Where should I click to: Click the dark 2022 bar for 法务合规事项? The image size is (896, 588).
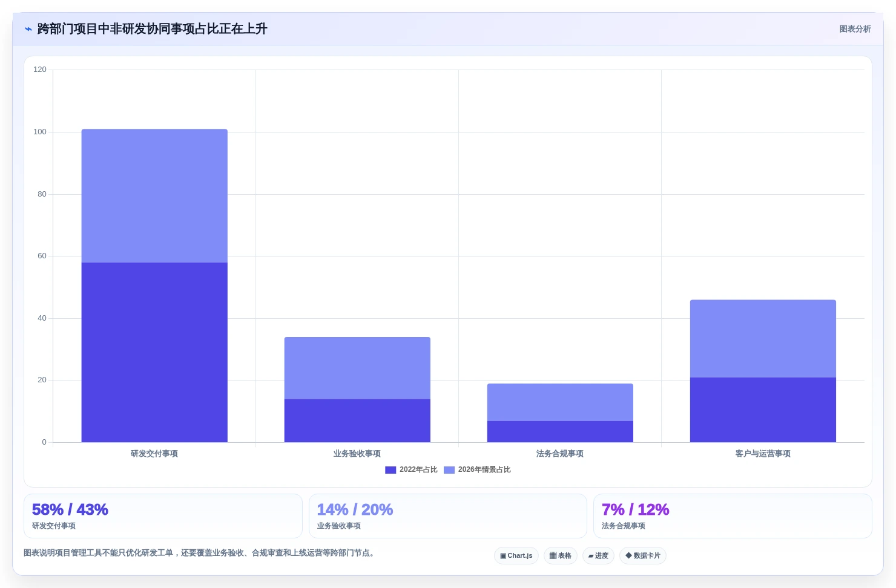tap(560, 431)
